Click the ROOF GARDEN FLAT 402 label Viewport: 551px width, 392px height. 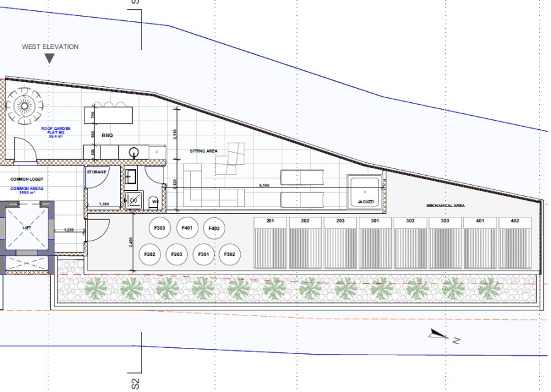[55, 130]
